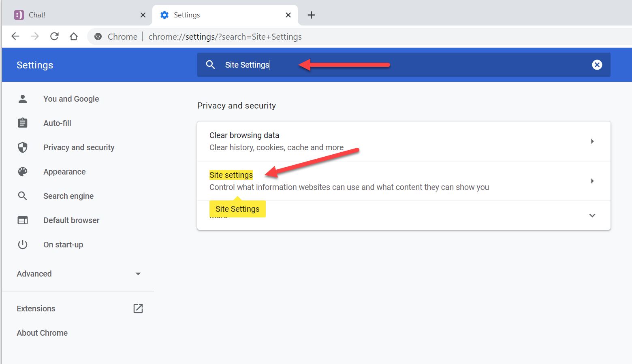Image resolution: width=632 pixels, height=364 pixels.
Task: Click the palette icon beside Appearance
Action: click(x=23, y=172)
